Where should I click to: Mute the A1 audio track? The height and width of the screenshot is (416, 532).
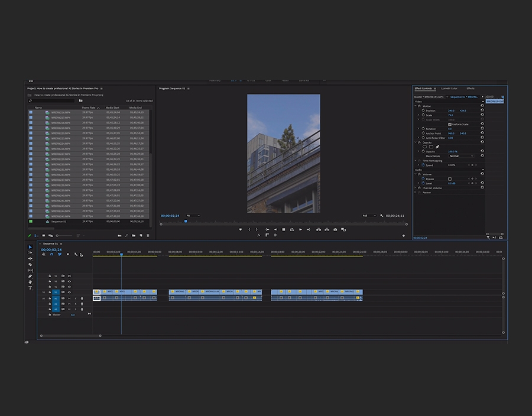69,298
